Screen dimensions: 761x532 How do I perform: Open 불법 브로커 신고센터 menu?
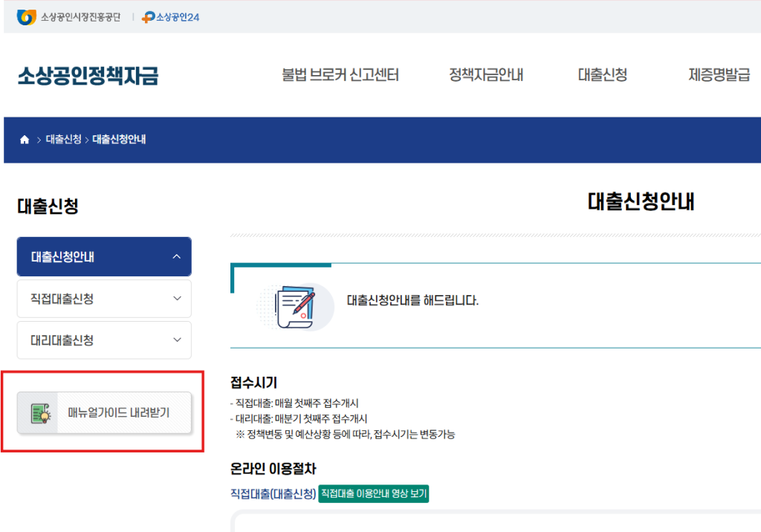340,75
